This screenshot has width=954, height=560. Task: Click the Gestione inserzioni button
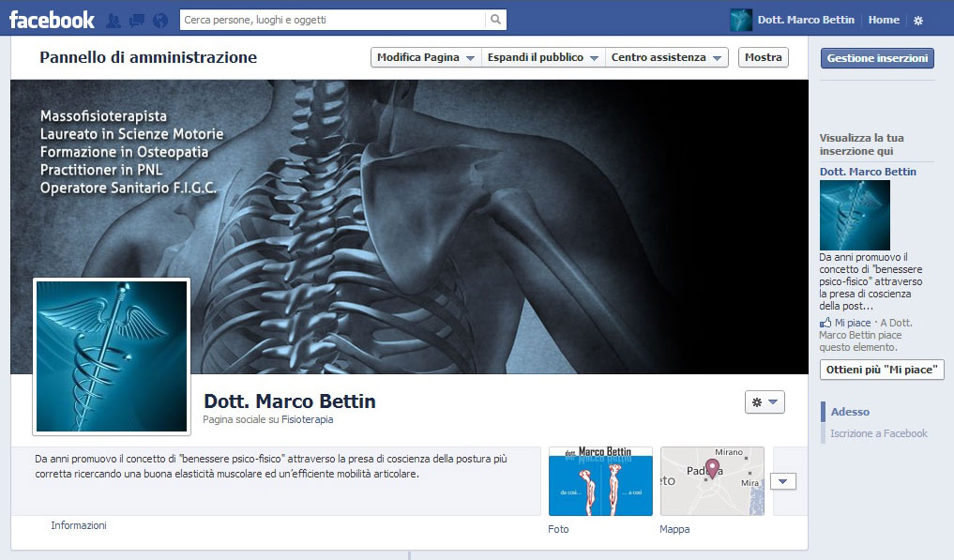[x=877, y=58]
